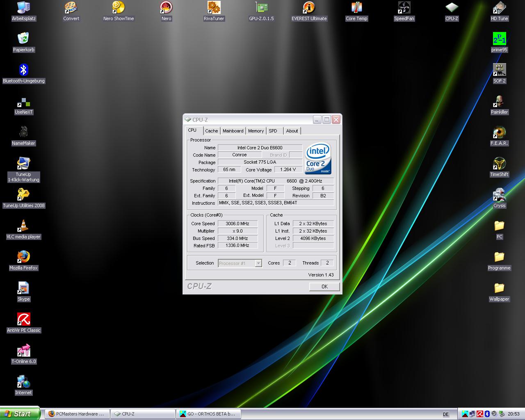Viewport: 525px width, 420px height.
Task: Open RivaTuner desktop icon
Action: (x=214, y=11)
